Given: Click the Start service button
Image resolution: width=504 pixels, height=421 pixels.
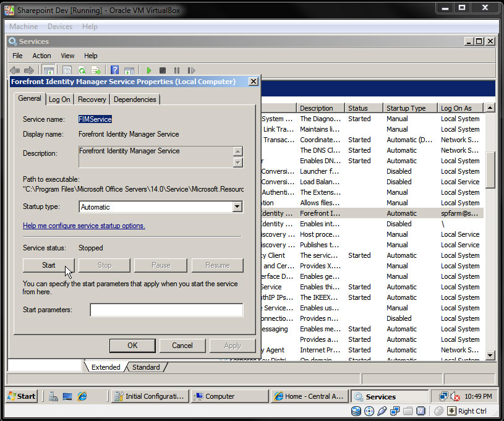Looking at the screenshot, I should [48, 265].
